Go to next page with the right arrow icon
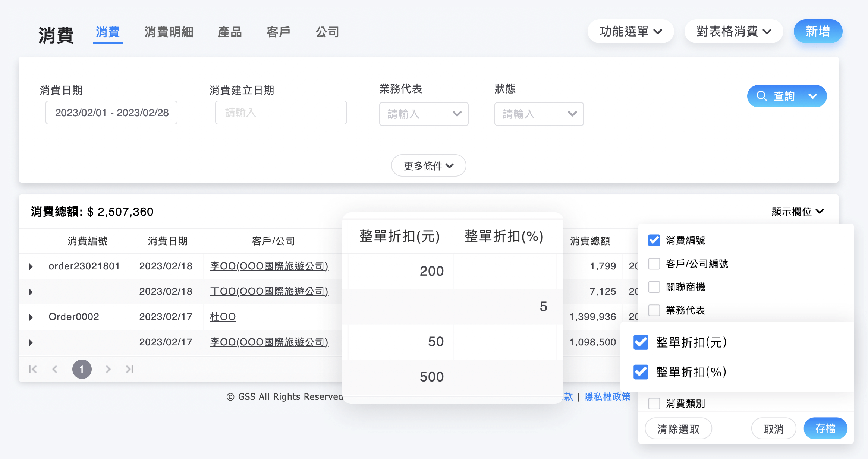This screenshot has width=868, height=459. pos(108,369)
